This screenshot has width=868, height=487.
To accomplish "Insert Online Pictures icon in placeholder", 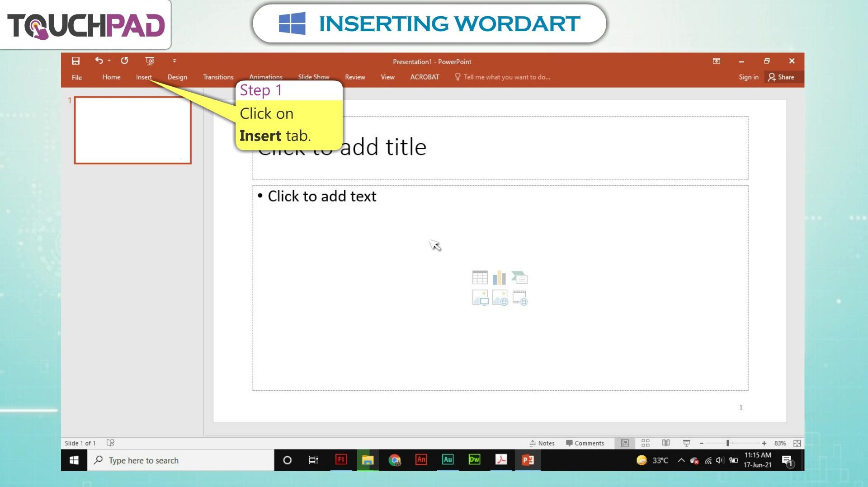I will 500,298.
